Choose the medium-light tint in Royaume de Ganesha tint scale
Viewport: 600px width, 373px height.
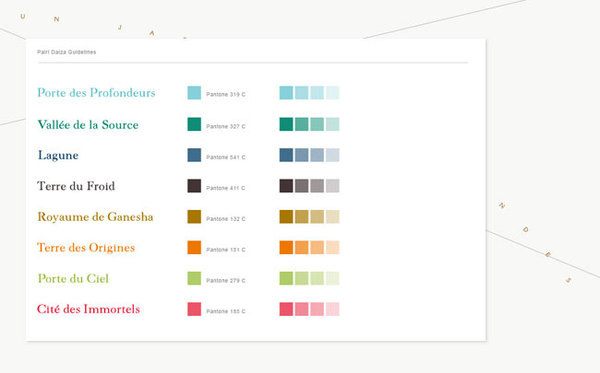(x=317, y=217)
